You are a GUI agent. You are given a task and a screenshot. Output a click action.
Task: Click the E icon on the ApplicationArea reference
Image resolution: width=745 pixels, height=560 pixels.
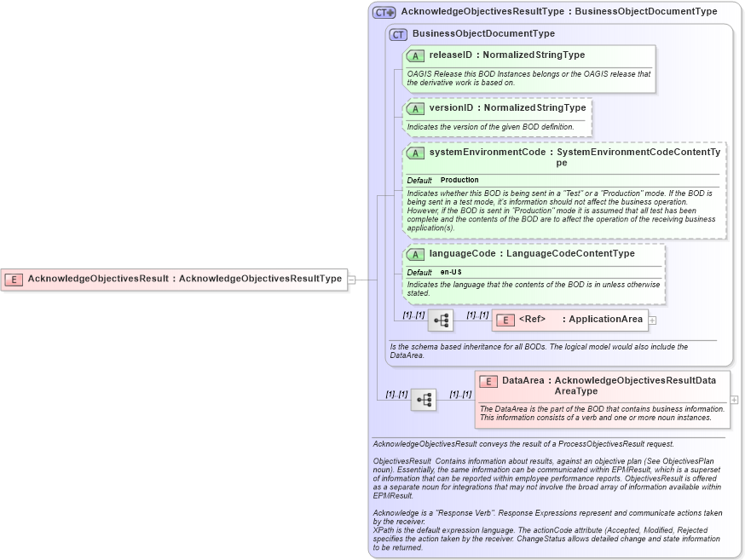505,320
